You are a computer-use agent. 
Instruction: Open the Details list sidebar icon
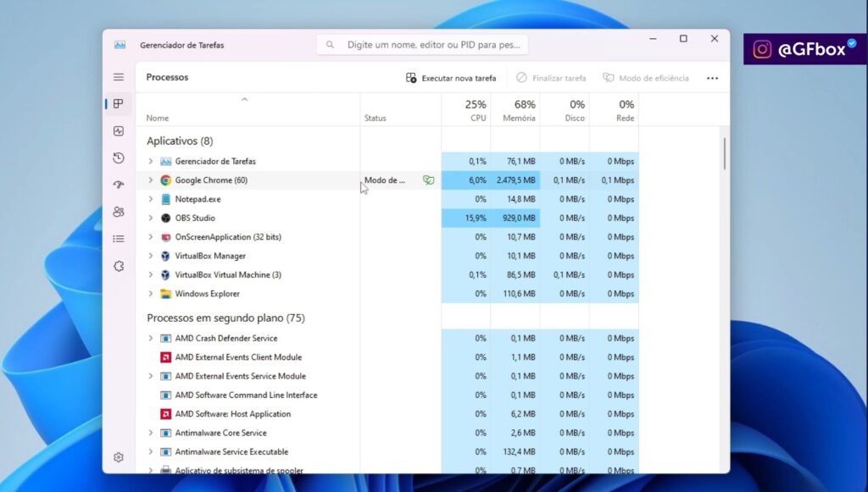pyautogui.click(x=119, y=239)
